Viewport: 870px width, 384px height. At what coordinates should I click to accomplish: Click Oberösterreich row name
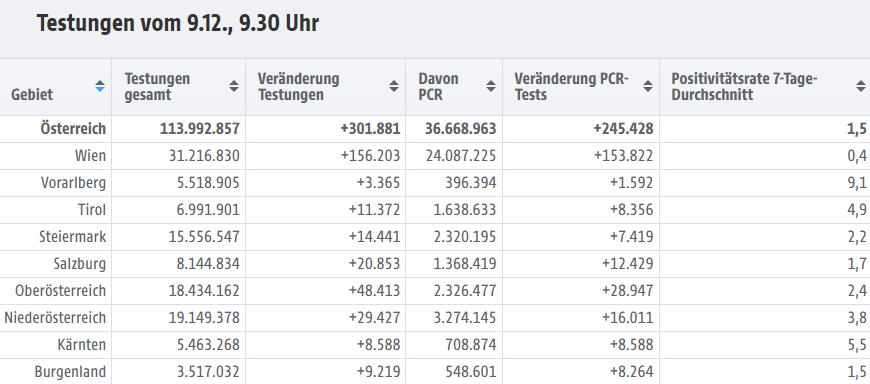pyautogui.click(x=60, y=291)
